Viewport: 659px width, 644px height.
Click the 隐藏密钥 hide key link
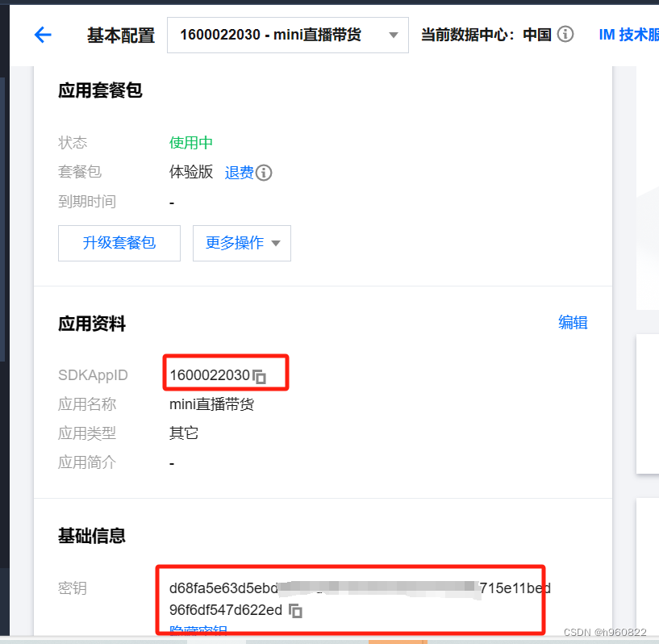(198, 630)
